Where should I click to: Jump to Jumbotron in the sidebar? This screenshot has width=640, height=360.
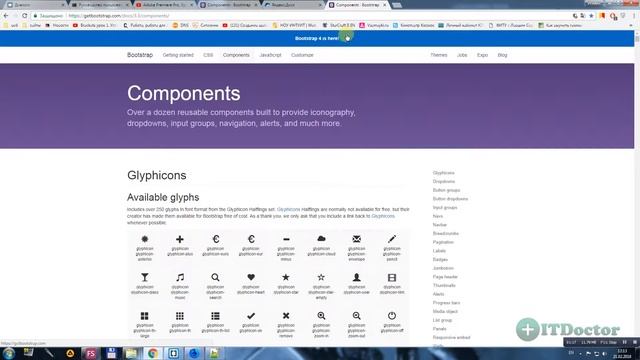(x=443, y=268)
